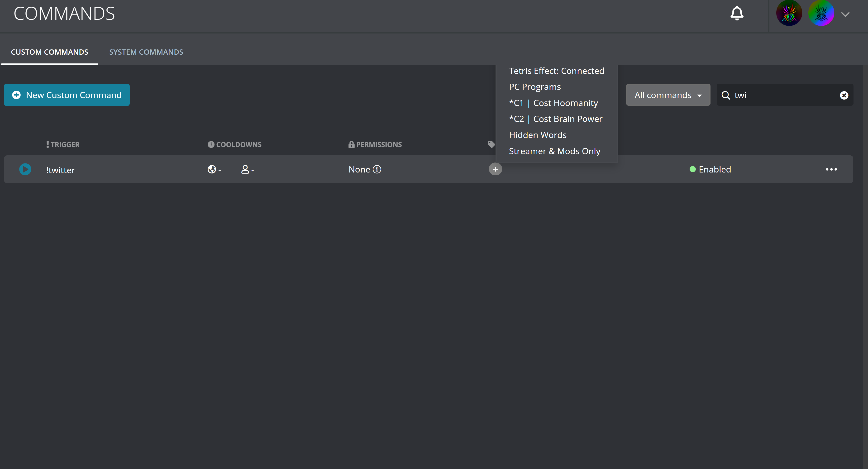Click the search magnifier icon
Screen dimensions: 868x469
tap(725, 95)
